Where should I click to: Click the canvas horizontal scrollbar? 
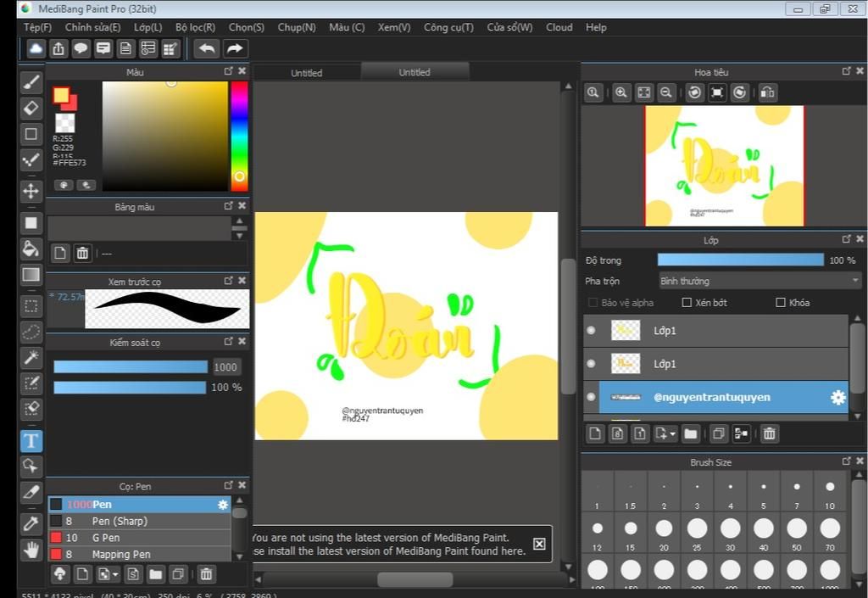pyautogui.click(x=415, y=579)
